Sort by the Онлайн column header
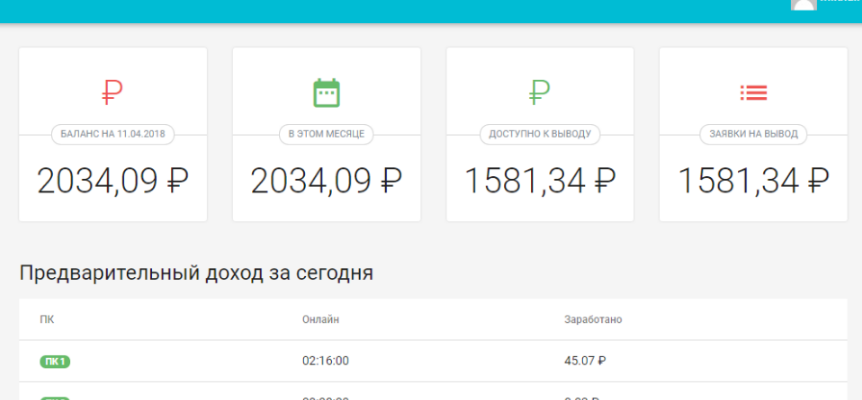Viewport: 862px width, 400px height. click(x=321, y=319)
